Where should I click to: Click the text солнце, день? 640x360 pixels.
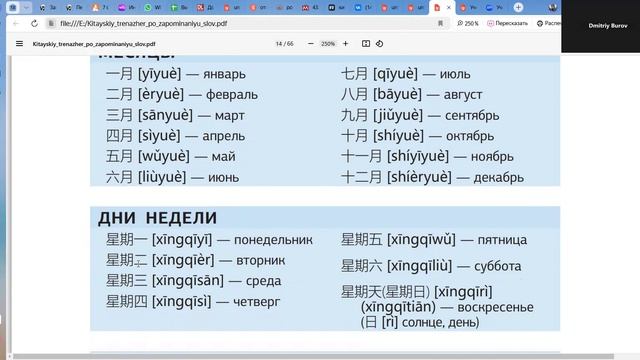pyautogui.click(x=440, y=323)
